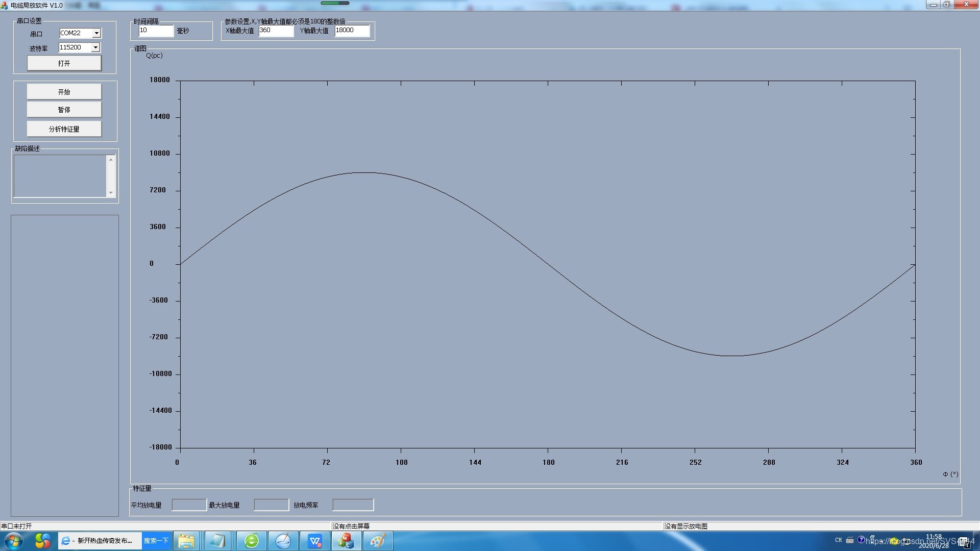Click the colorful four-petal taskbar icon

click(42, 541)
